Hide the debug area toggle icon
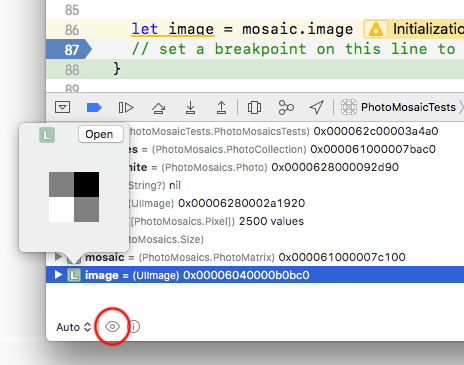464x365 pixels. coord(62,107)
